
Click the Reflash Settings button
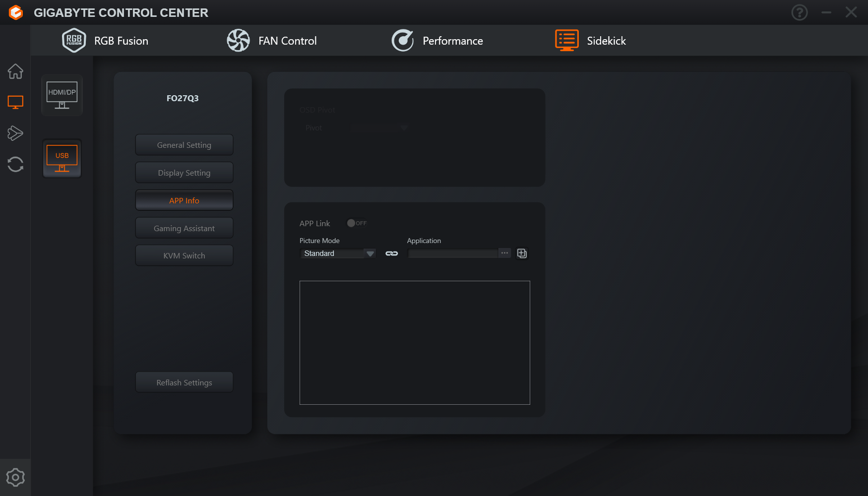point(184,382)
